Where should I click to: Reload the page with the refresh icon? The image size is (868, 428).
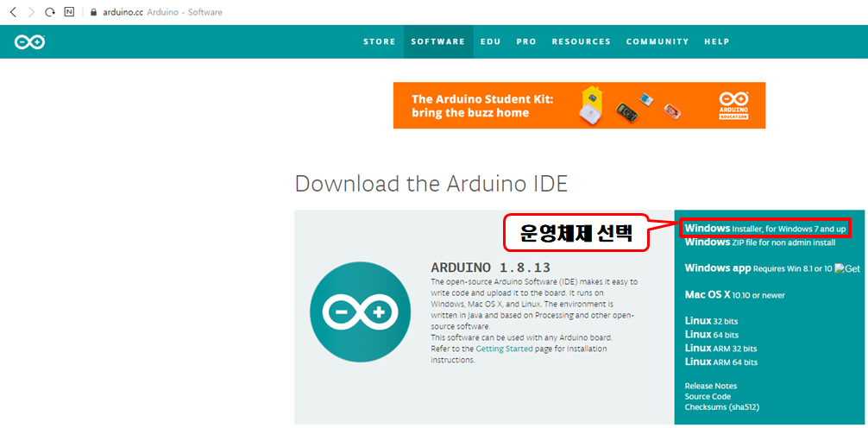point(50,11)
